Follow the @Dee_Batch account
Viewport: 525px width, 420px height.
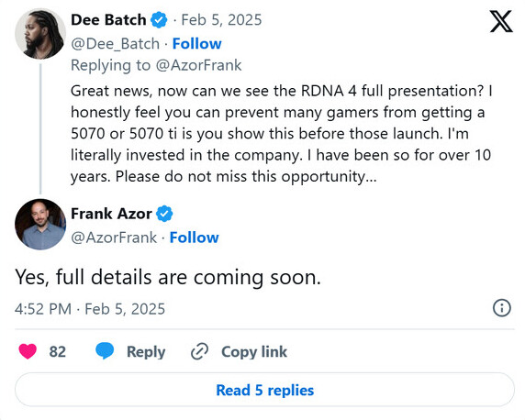pos(196,44)
